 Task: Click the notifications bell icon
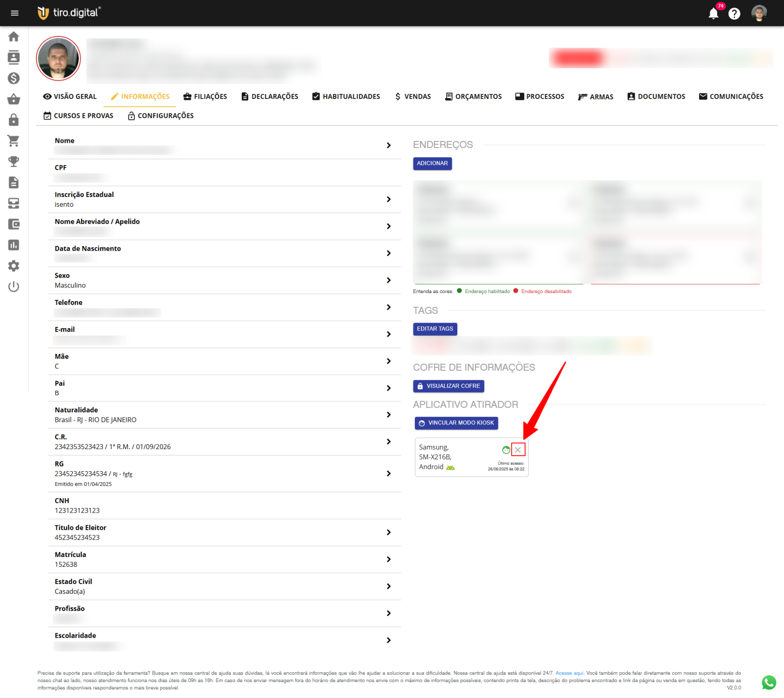[713, 14]
